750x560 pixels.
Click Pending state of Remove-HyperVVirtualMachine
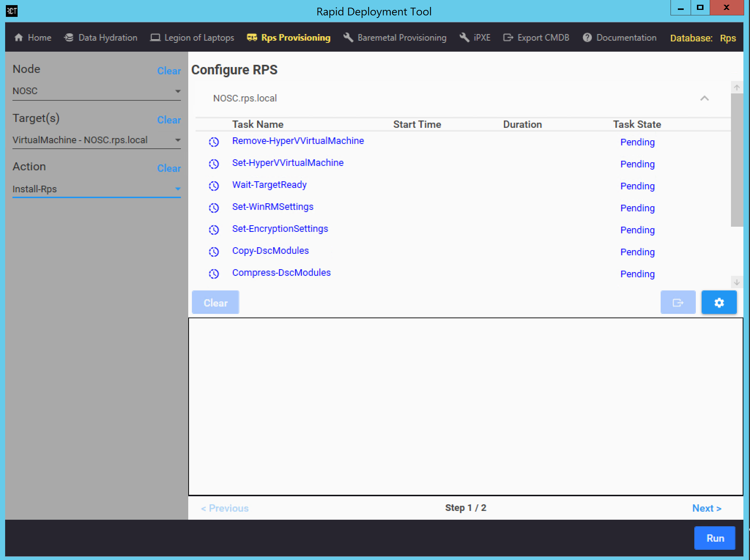tap(637, 142)
